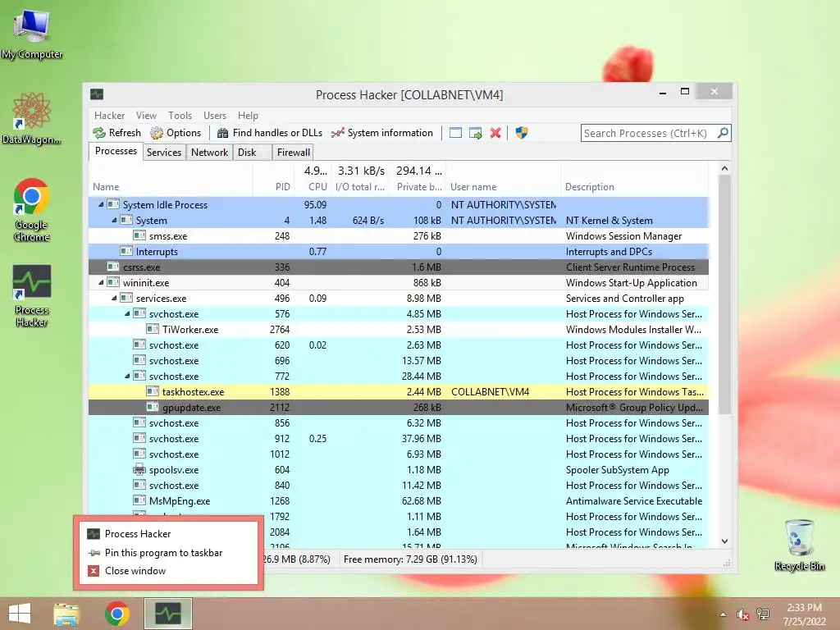Select the Recycle Bin desktop icon
This screenshot has width=840, height=630.
[x=800, y=545]
